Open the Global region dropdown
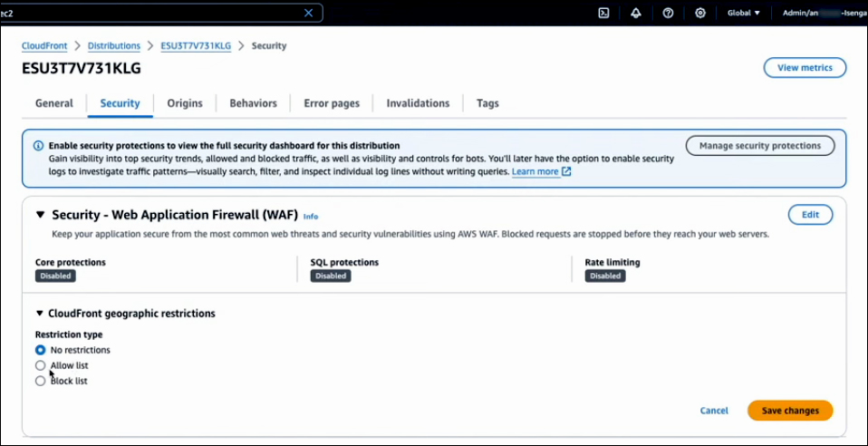The width and height of the screenshot is (868, 446). click(x=744, y=13)
